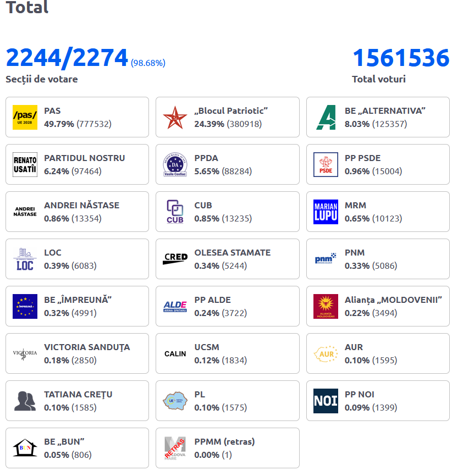The height and width of the screenshot is (476, 452).
Task: Click the Blocul Patriotic red star logo
Action: click(x=175, y=117)
